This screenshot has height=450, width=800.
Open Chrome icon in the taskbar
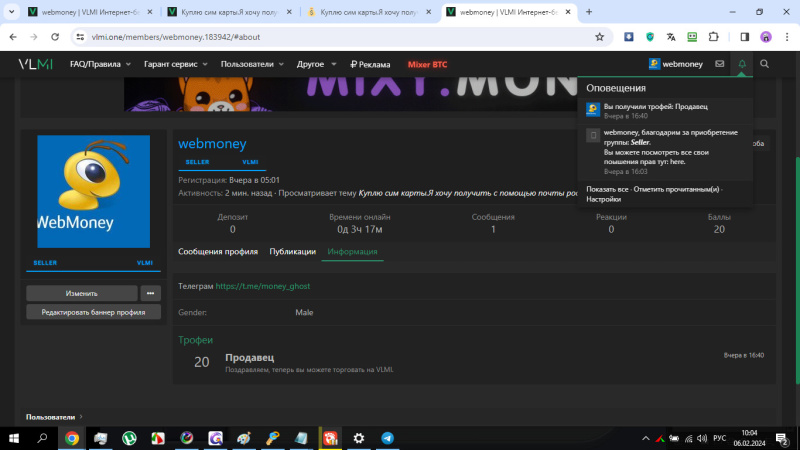point(72,438)
